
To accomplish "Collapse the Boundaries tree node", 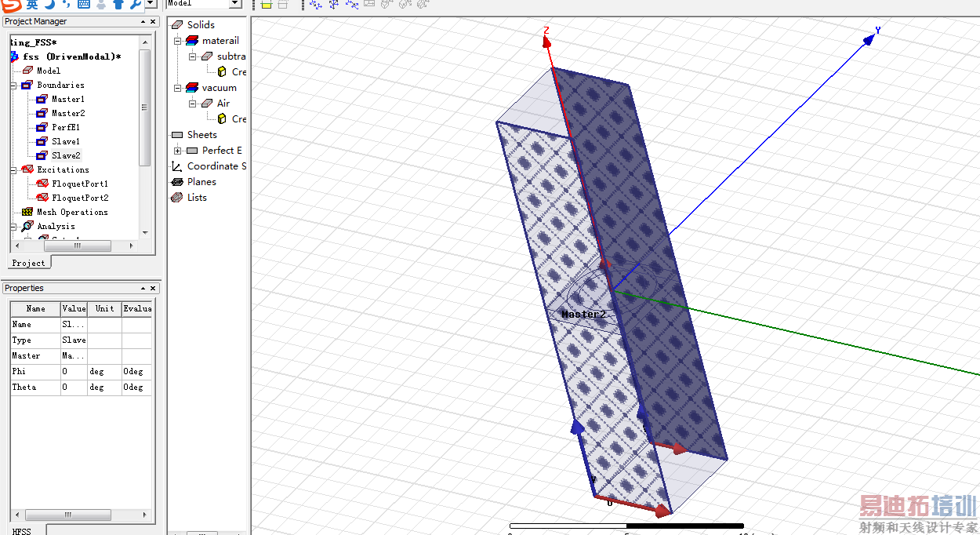I will (x=13, y=85).
